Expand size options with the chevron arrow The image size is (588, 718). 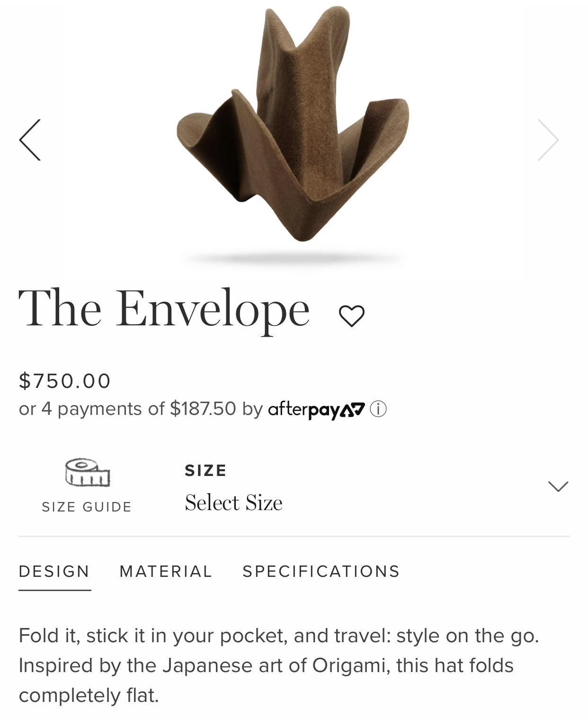tap(558, 486)
